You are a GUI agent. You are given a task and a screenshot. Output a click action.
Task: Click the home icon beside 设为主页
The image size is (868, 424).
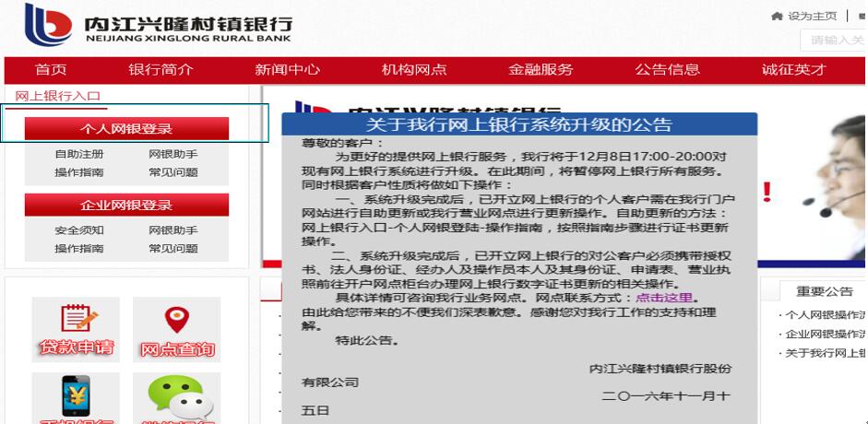(777, 16)
